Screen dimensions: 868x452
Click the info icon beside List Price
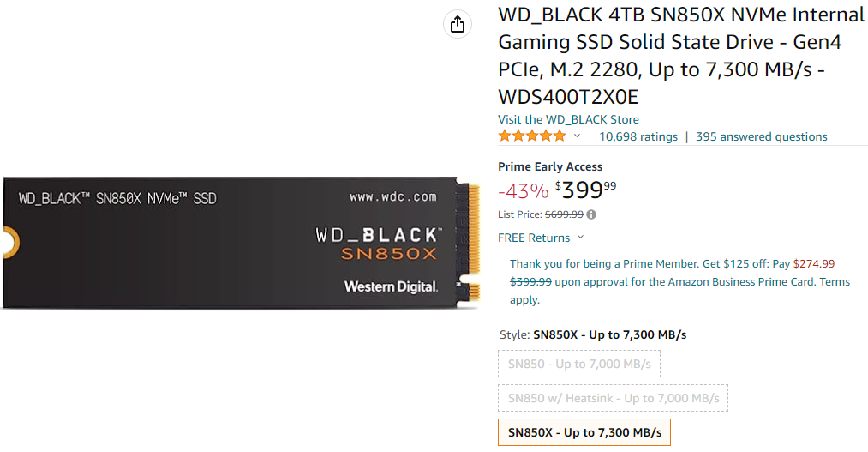click(591, 214)
